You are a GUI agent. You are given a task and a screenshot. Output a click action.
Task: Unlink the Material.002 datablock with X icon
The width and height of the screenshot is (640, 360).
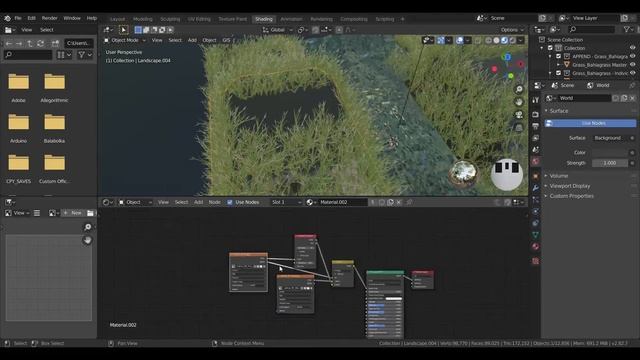pyautogui.click(x=399, y=202)
